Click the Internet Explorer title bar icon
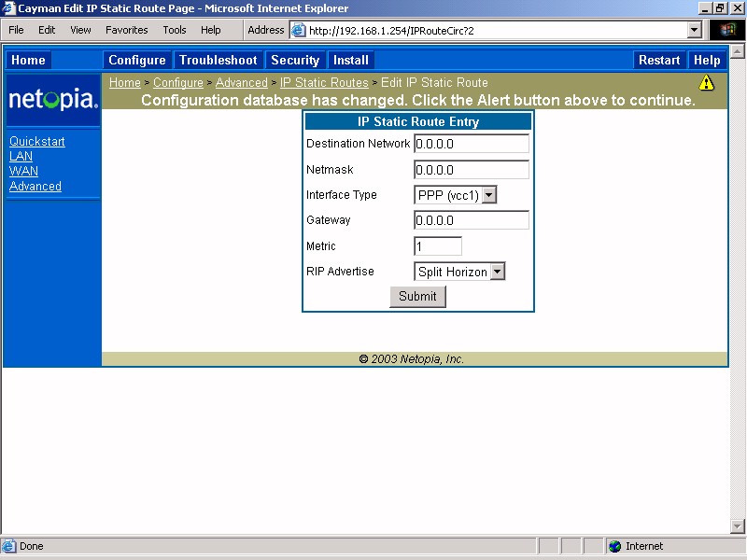747x560 pixels. [x=8, y=8]
